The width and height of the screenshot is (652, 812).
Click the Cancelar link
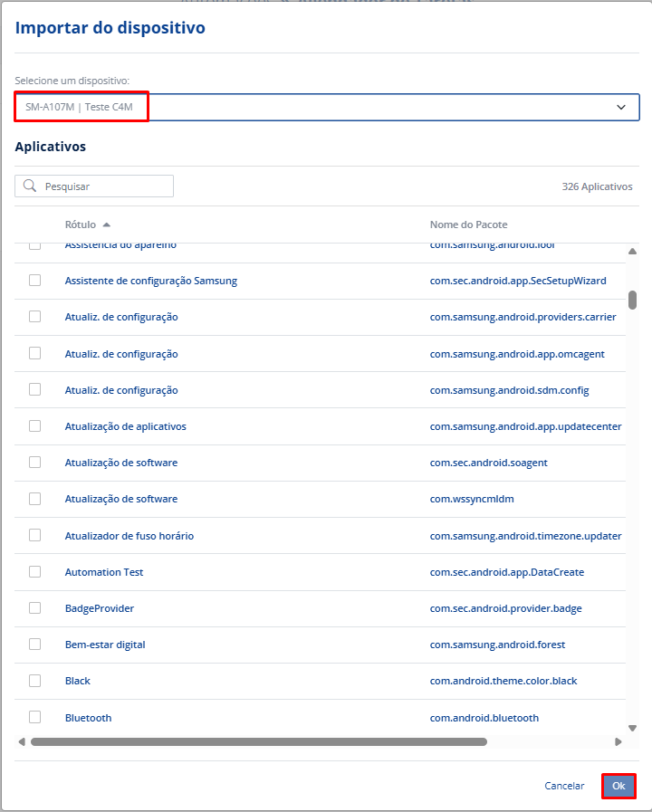click(x=564, y=786)
